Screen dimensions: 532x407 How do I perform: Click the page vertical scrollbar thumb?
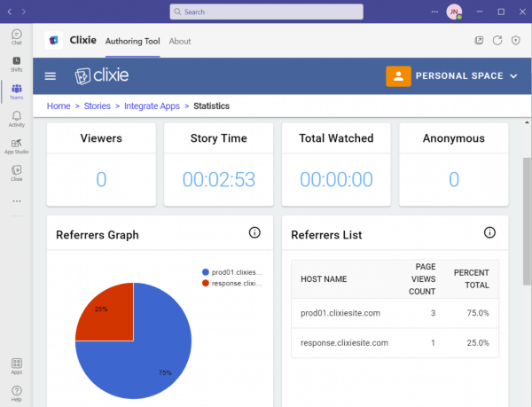pyautogui.click(x=527, y=221)
